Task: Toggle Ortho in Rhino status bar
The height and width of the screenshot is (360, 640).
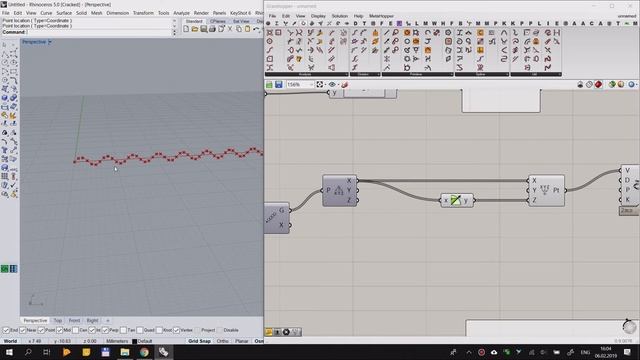Action: tap(222, 341)
